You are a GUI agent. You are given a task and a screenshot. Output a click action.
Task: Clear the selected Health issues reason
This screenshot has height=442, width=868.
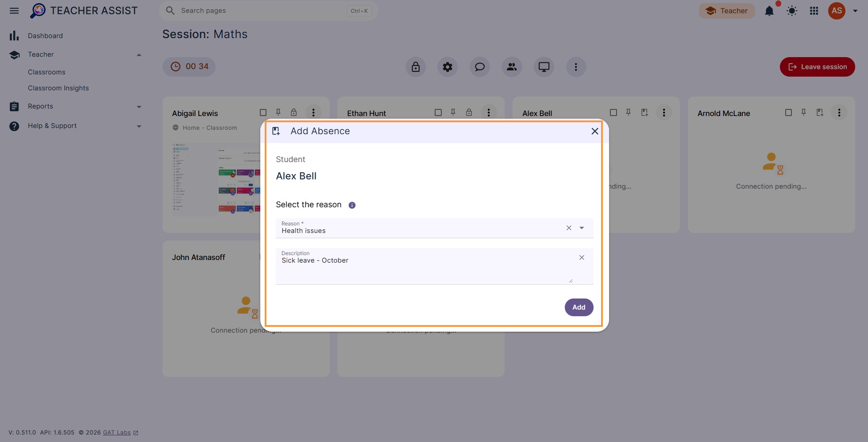[x=569, y=228]
